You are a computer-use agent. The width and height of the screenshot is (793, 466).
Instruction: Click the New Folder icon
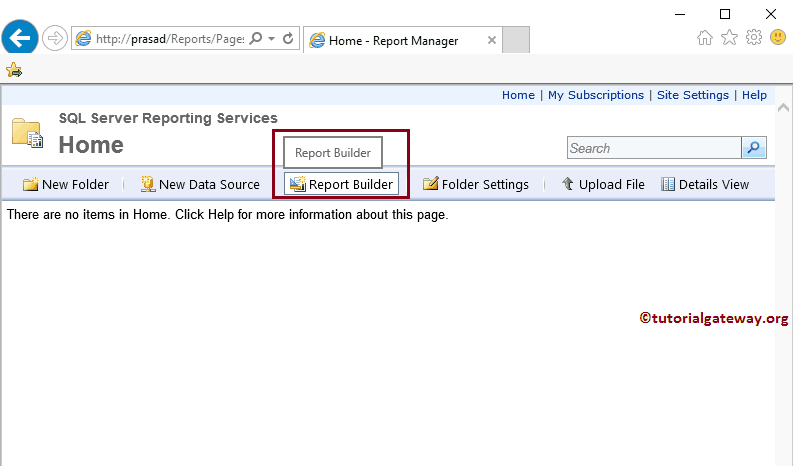(30, 184)
